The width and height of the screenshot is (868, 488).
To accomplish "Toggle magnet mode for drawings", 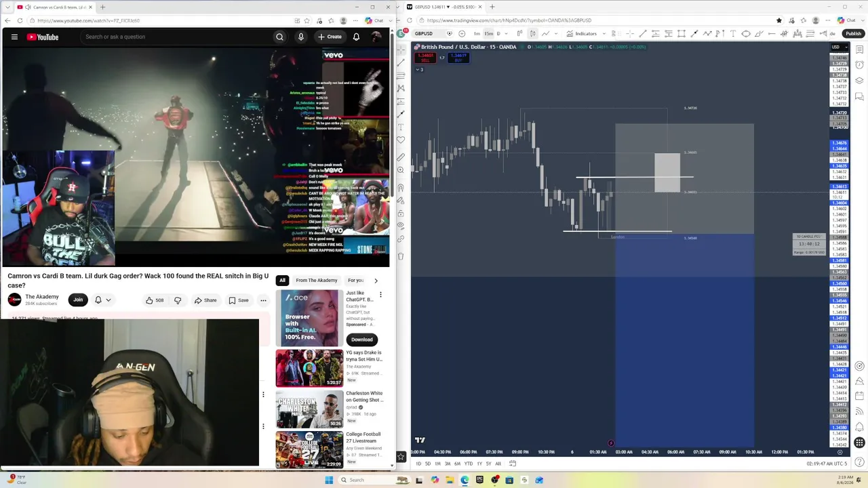I will [x=401, y=188].
